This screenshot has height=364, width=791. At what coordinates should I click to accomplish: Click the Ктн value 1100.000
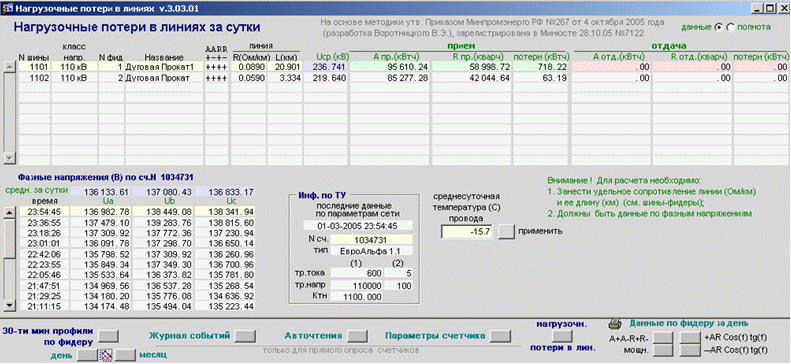(x=356, y=297)
